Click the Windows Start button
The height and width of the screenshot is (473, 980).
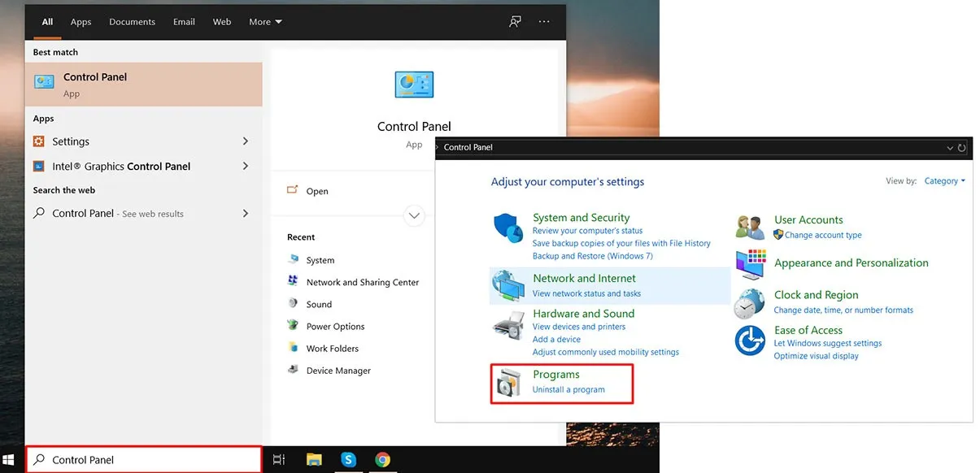(10, 459)
